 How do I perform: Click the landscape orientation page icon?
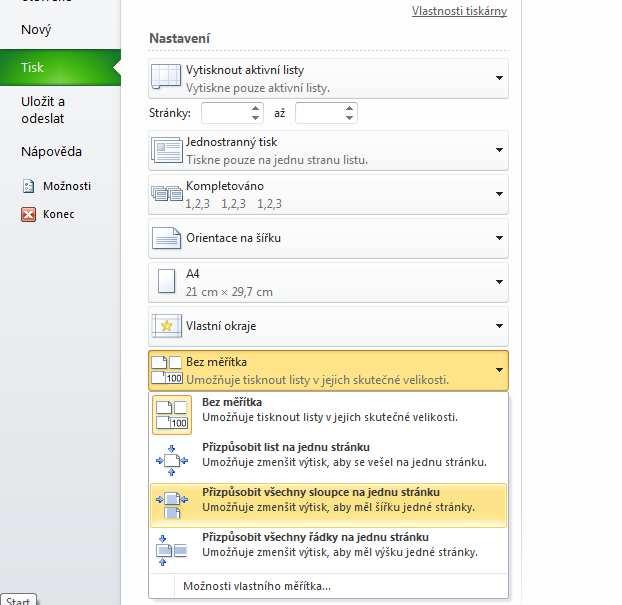click(x=167, y=238)
